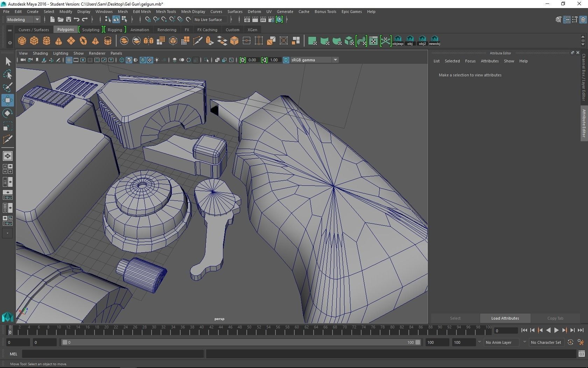Screen dimensions: 588x368
Task: Create a polygon cylinder from the shelf
Action: (x=47, y=41)
